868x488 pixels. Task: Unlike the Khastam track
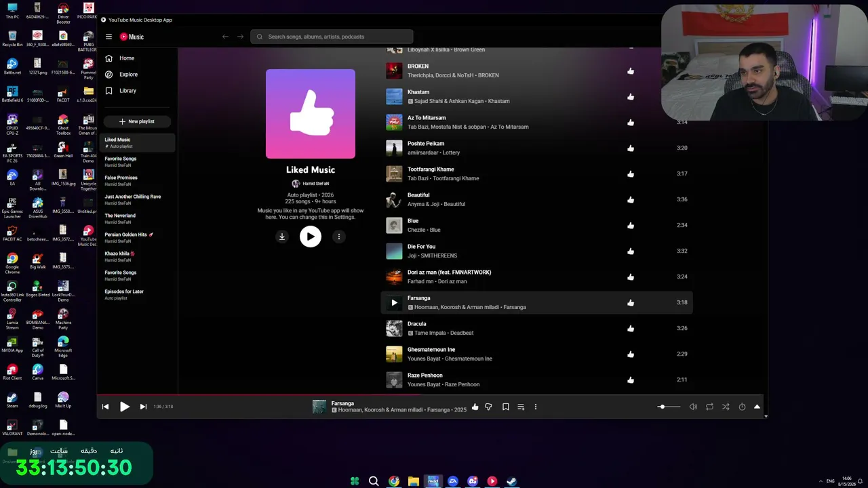[631, 97]
